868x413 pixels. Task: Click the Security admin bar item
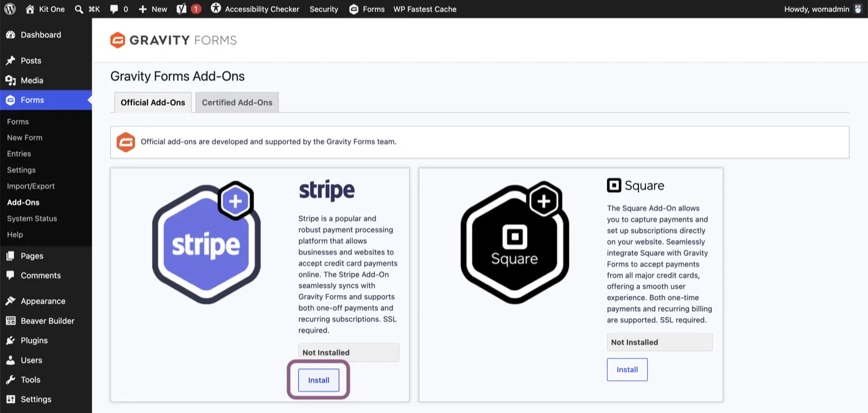(324, 9)
